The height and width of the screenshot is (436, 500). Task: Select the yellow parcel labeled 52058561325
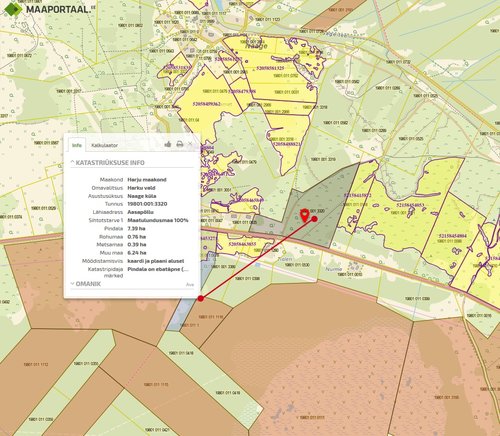pyautogui.click(x=270, y=68)
